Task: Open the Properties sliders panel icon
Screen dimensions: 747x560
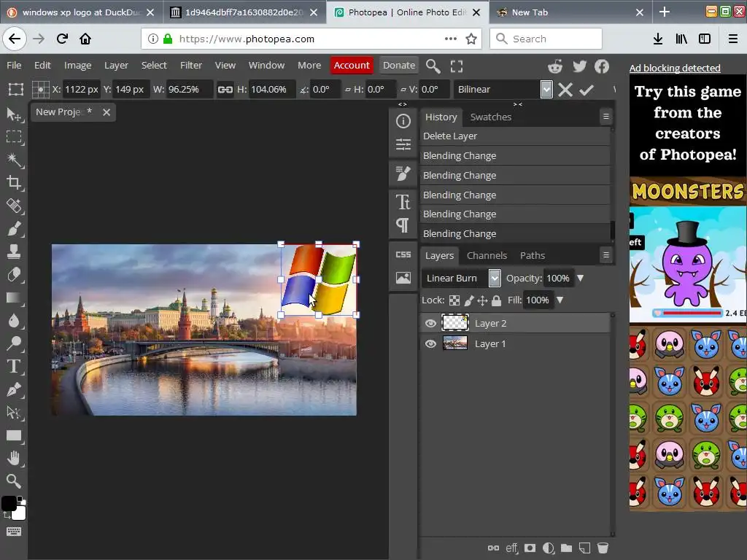Action: 403,144
